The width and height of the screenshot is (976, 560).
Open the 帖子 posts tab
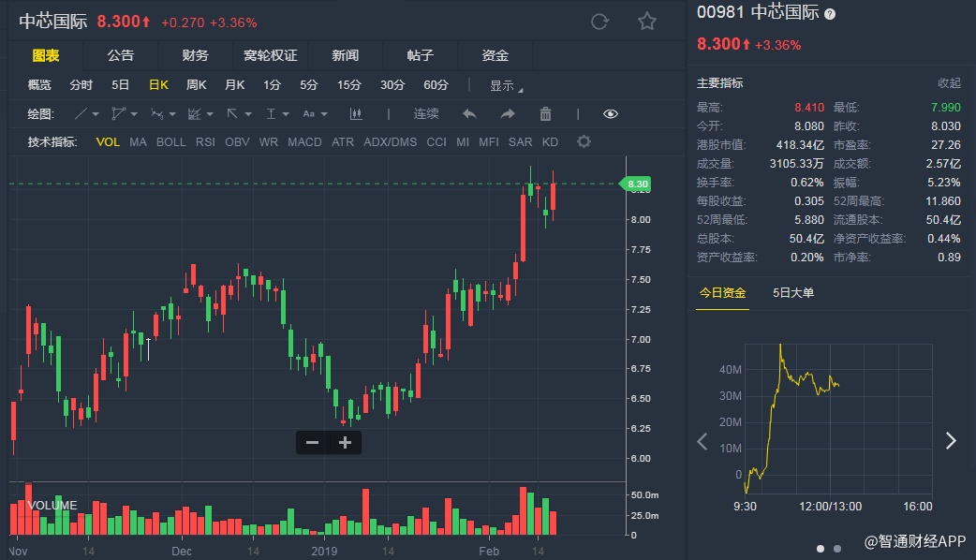point(421,55)
